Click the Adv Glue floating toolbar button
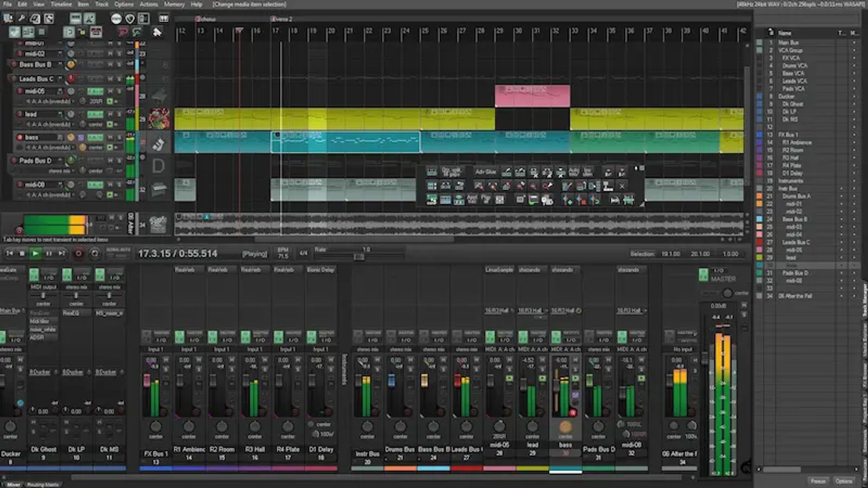Viewport: 868px width, 488px height. 485,172
